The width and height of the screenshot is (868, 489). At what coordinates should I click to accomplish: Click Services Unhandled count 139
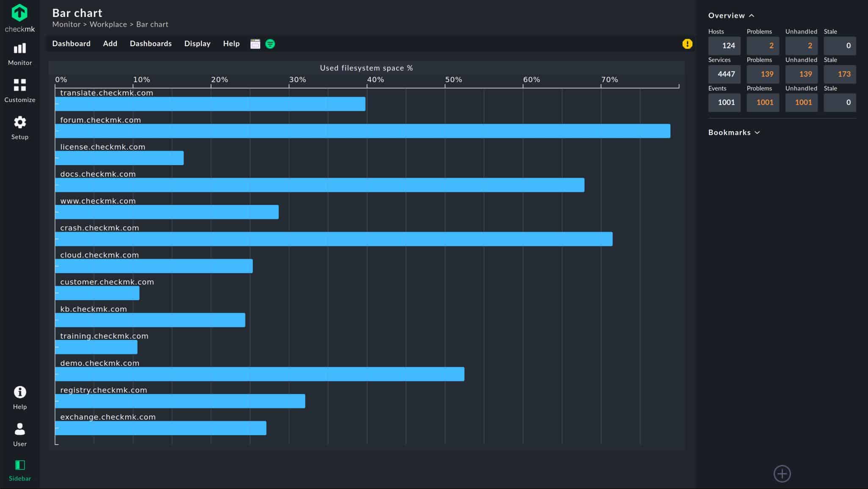(801, 74)
